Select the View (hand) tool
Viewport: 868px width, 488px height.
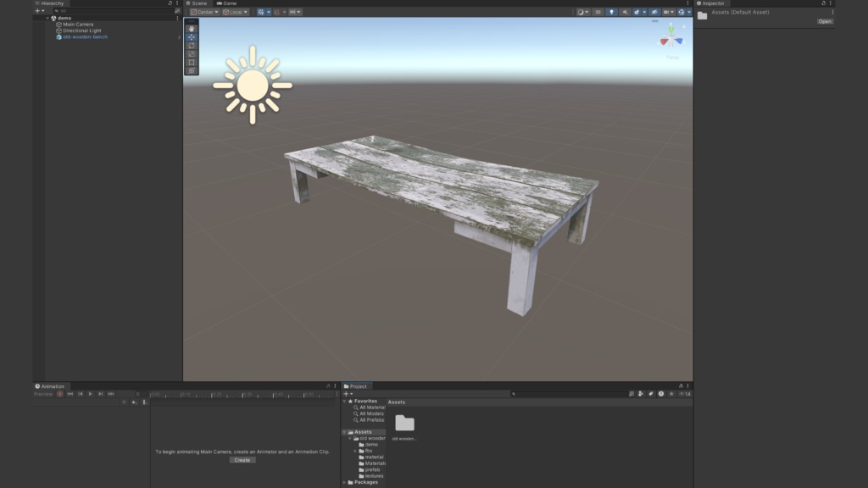coord(191,29)
